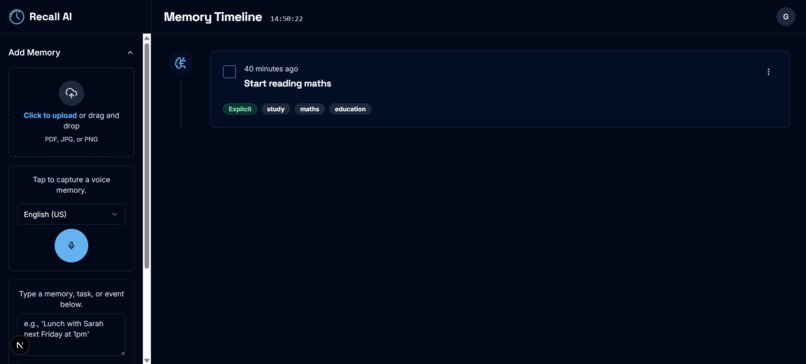Click the Explicit tag
Screen dimensions: 806x364
[240, 109]
